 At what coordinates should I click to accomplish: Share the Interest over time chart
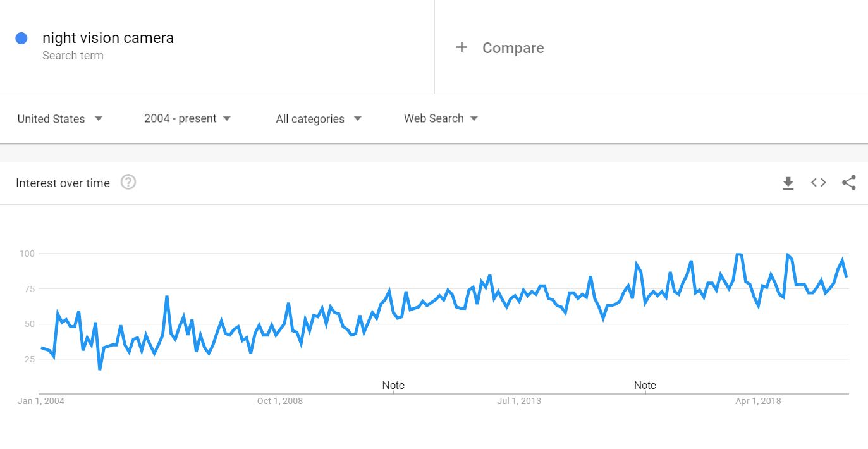coord(849,183)
